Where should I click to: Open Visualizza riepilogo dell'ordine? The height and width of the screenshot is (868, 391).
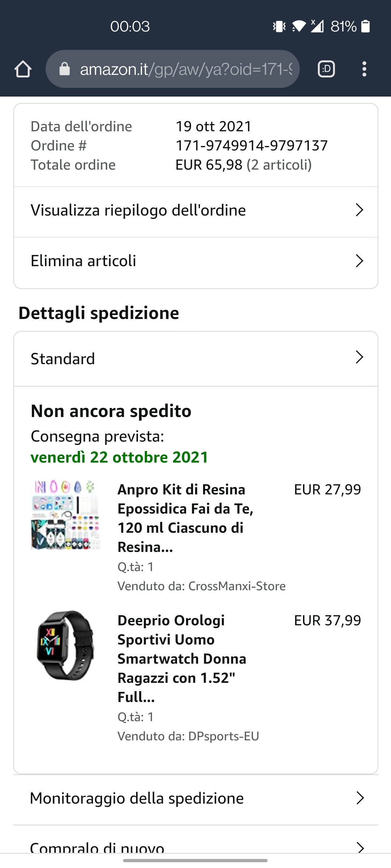click(138, 210)
